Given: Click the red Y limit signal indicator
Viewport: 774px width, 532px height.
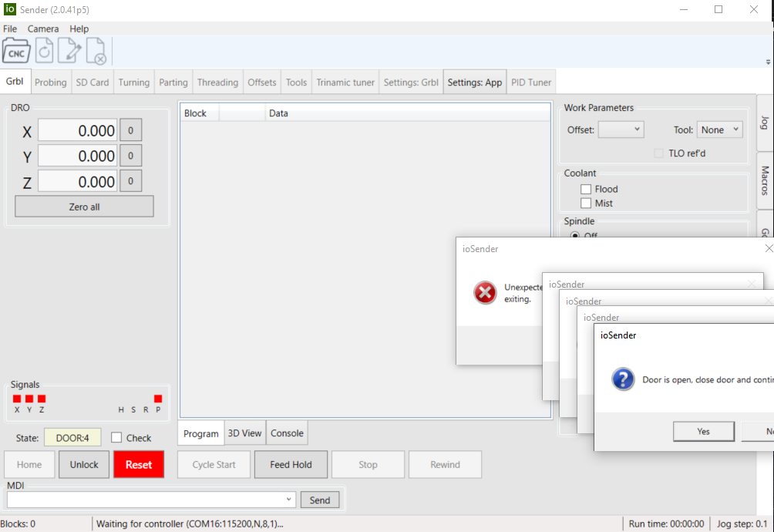Looking at the screenshot, I should (29, 399).
